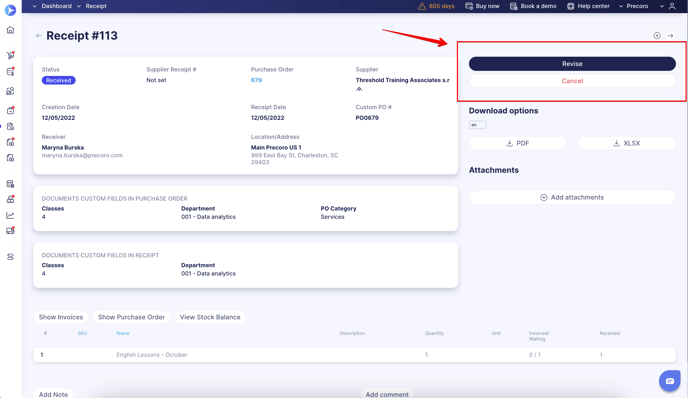Click the back arrow beside Receipt #113

pyautogui.click(x=39, y=36)
